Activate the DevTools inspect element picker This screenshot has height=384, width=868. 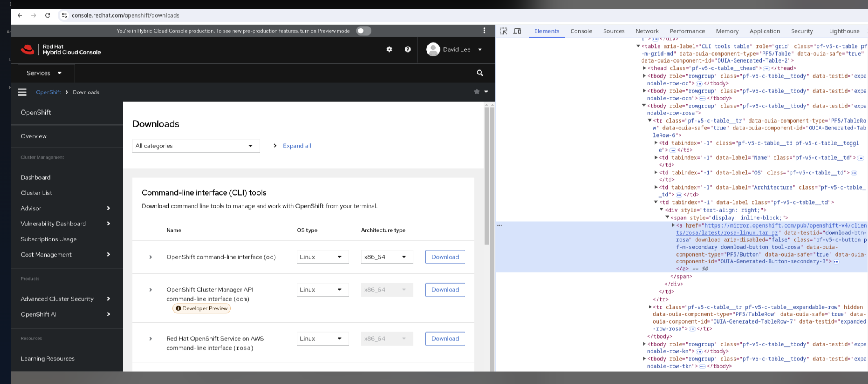pos(503,31)
